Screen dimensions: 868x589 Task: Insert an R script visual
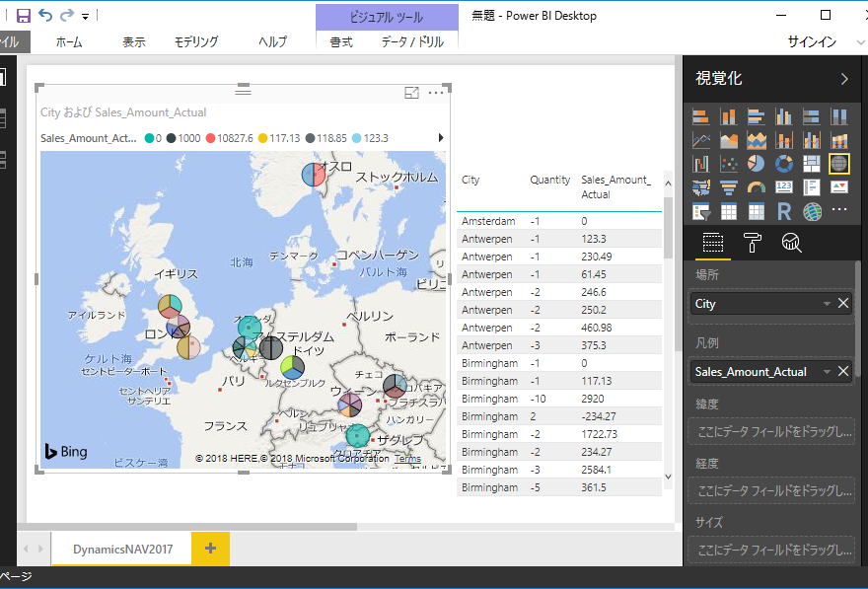tap(784, 211)
